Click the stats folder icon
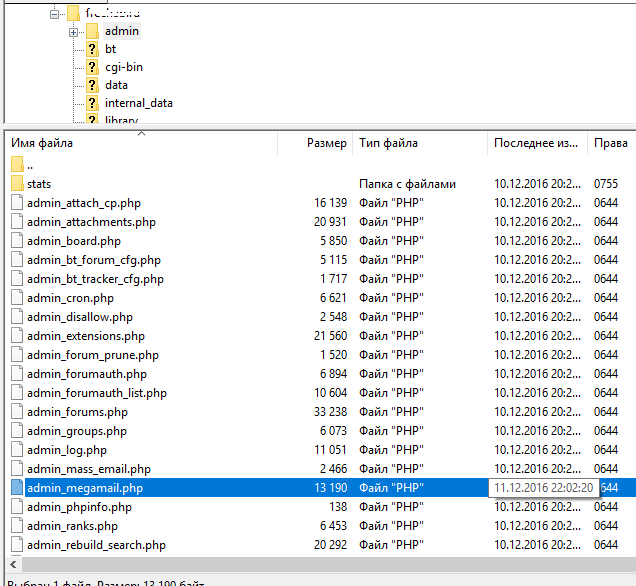Screen dimensions: 636x586 pos(17,184)
